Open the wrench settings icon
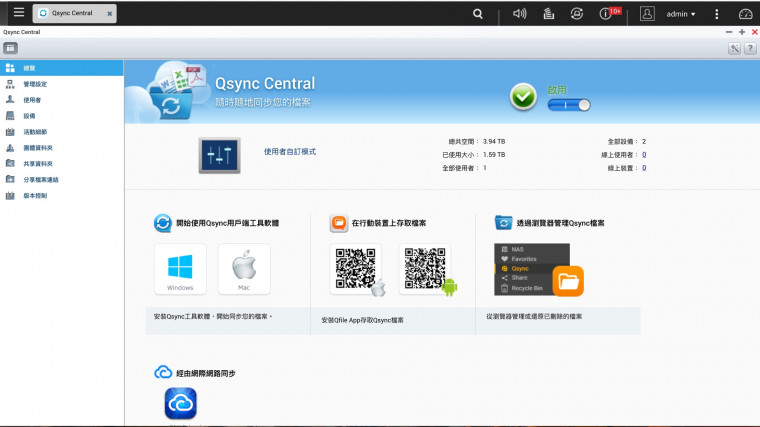The height and width of the screenshot is (427, 760). click(735, 48)
